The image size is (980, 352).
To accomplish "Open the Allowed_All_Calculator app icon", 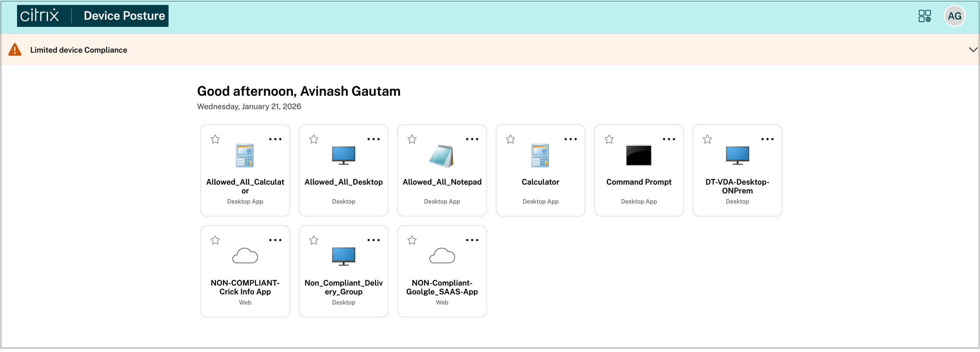I will click(x=245, y=155).
